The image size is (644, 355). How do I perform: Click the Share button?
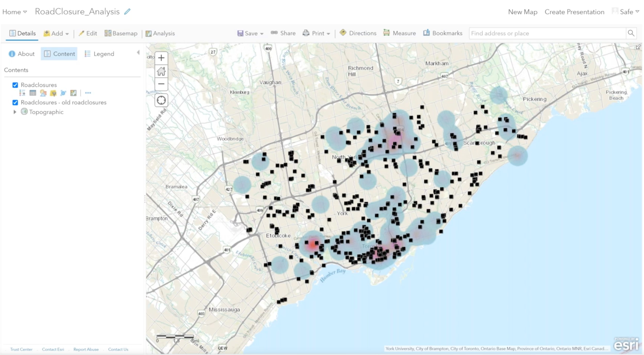[x=284, y=33]
